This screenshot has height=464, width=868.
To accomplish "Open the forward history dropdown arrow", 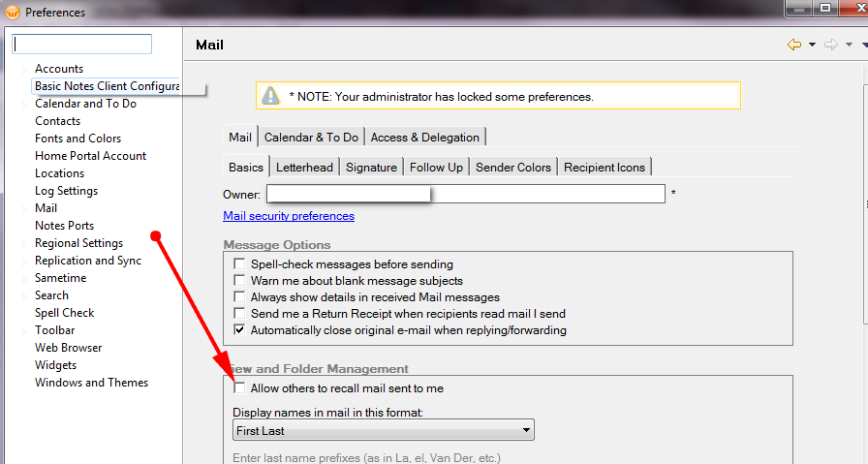I will tap(849, 45).
